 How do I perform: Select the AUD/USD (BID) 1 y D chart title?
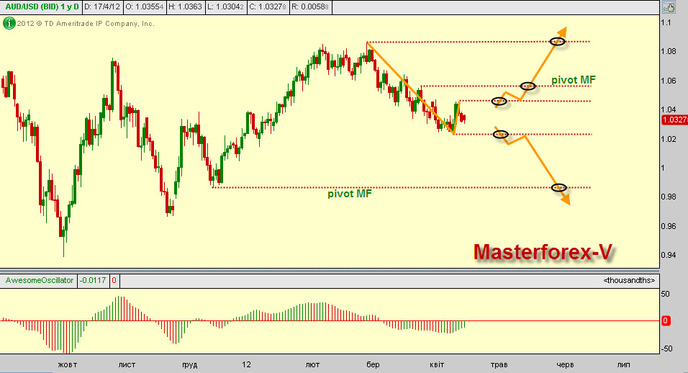click(41, 7)
